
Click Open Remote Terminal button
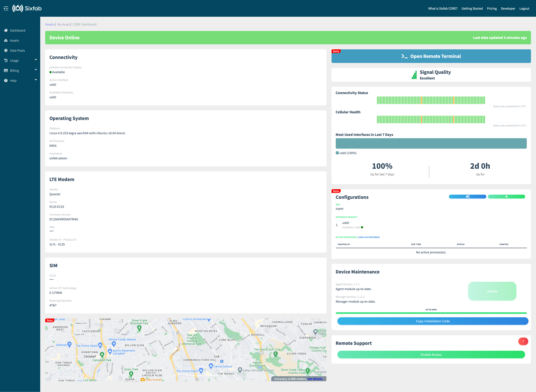pos(431,56)
